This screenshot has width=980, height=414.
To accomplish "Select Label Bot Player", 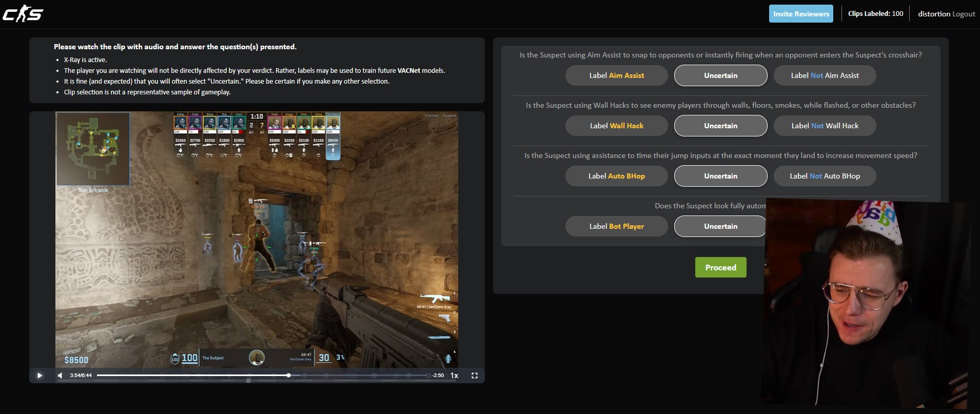I will [x=617, y=226].
